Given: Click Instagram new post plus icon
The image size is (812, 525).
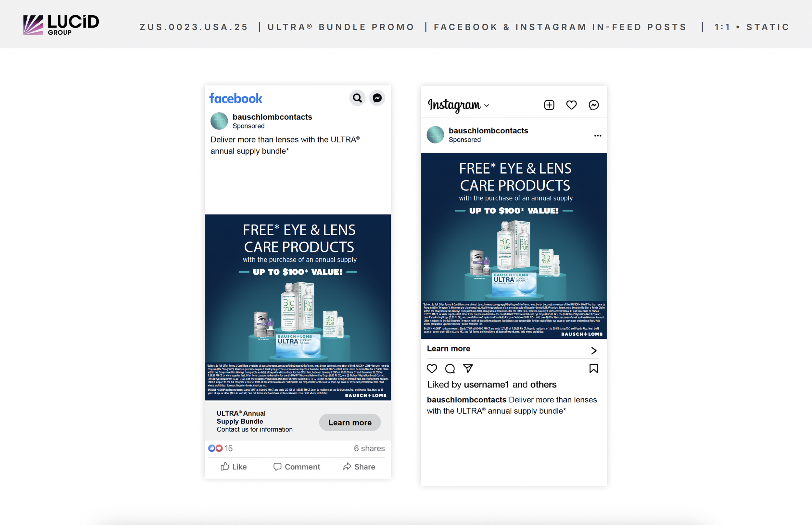Looking at the screenshot, I should pos(549,105).
